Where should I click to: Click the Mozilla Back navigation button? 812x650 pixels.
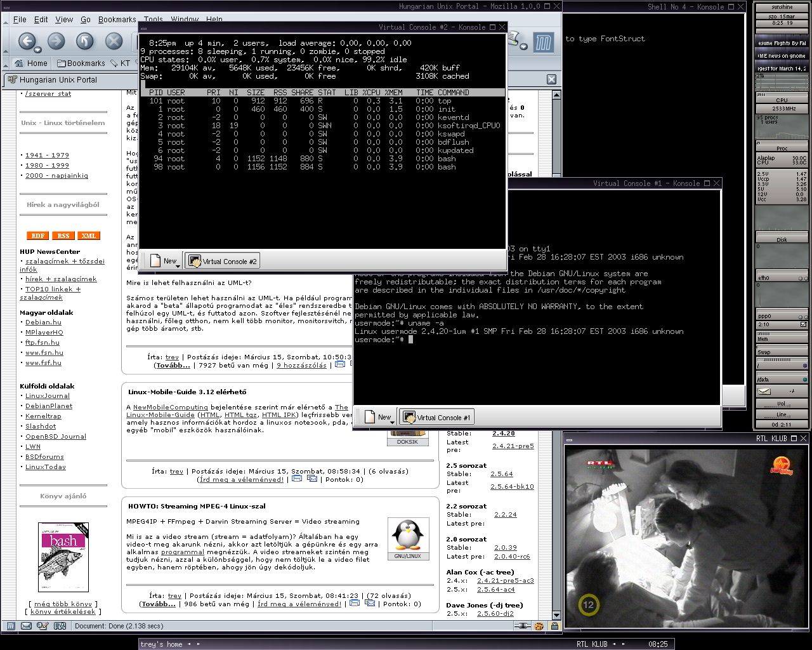pyautogui.click(x=27, y=41)
